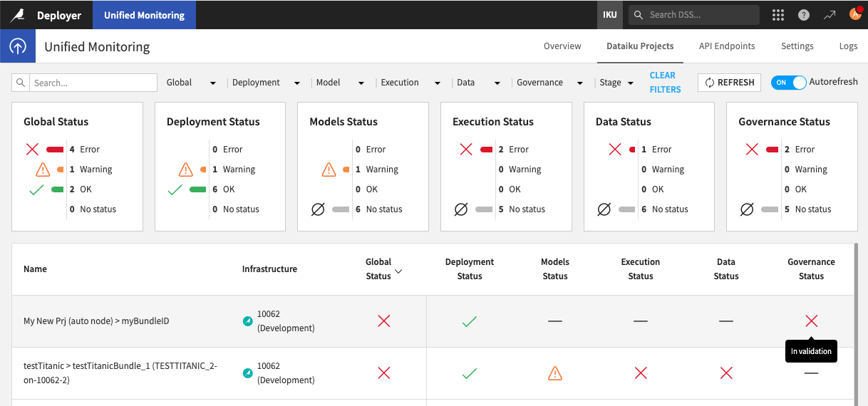Click the Global Status warning triangle
The width and height of the screenshot is (868, 406).
click(x=43, y=170)
